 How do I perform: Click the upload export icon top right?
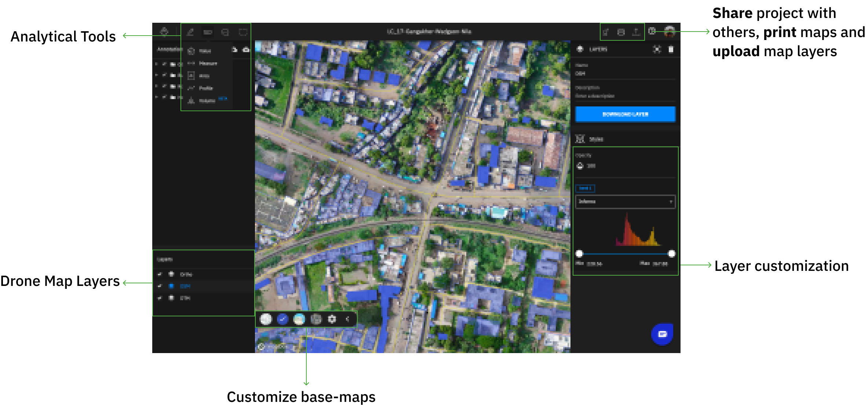[636, 32]
